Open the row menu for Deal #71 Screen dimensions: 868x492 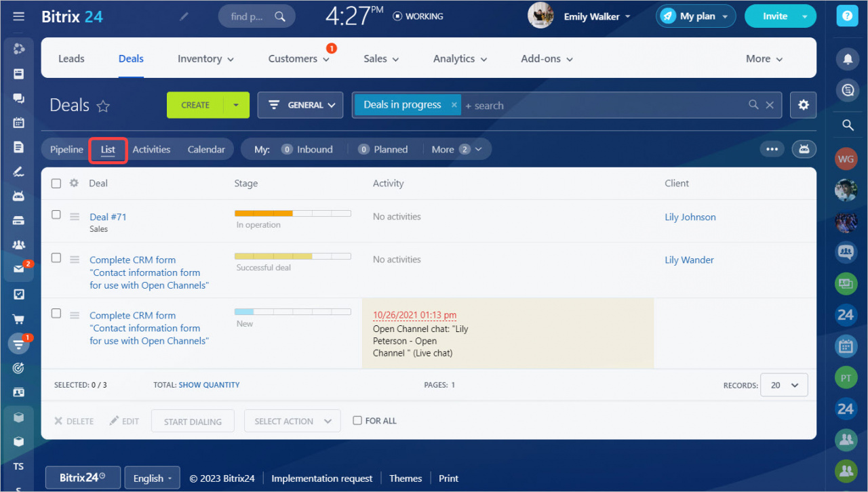pos(75,216)
